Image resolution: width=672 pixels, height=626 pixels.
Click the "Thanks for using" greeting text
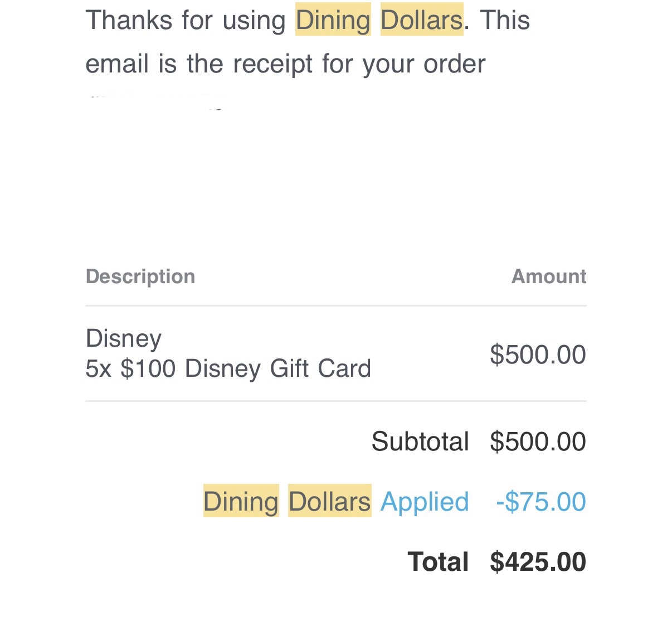coord(185,20)
